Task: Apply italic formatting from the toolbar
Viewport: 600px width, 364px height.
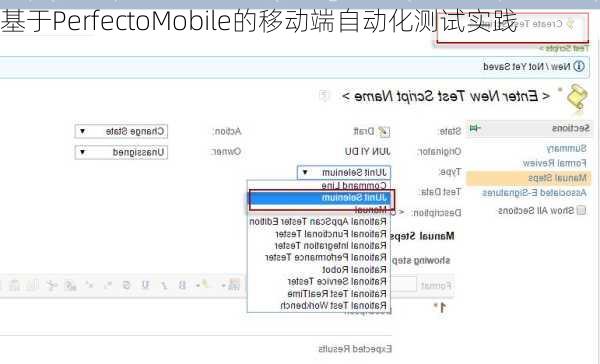Action: pyautogui.click(x=164, y=285)
